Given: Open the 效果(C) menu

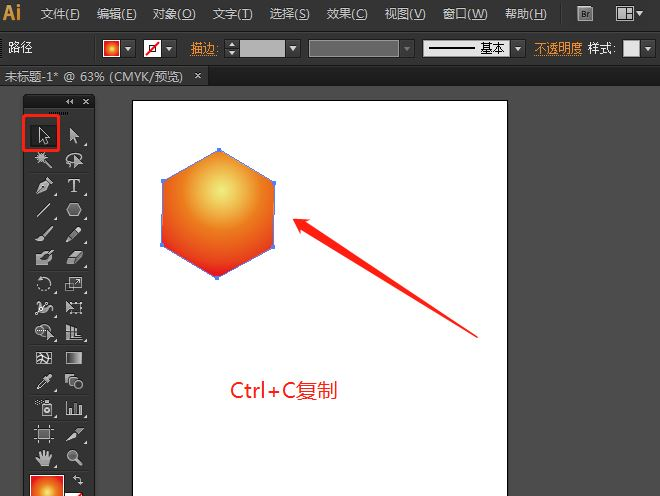Looking at the screenshot, I should 347,14.
